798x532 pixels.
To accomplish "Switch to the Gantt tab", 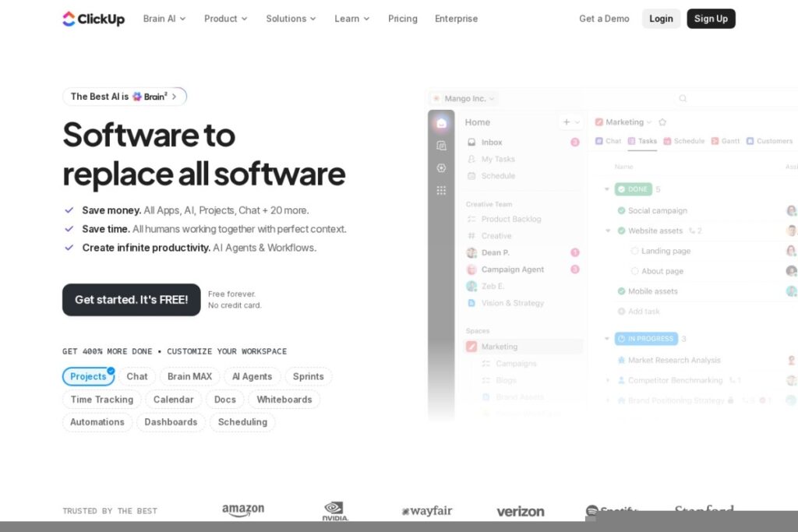I will (x=726, y=142).
